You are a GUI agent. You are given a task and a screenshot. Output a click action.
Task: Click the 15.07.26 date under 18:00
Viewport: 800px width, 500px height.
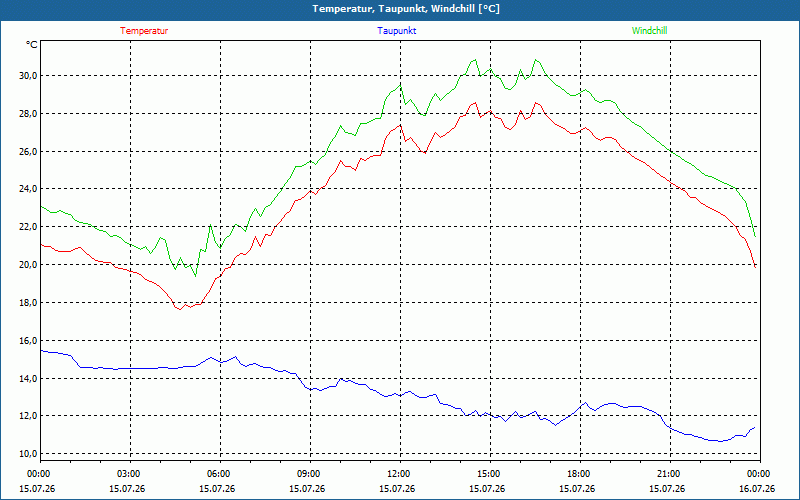coord(577,489)
